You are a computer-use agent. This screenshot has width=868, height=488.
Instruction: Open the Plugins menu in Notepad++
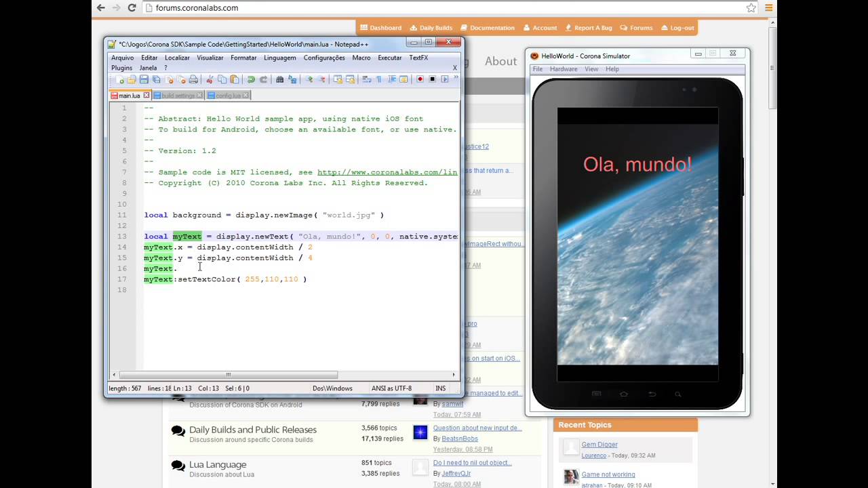tap(122, 68)
